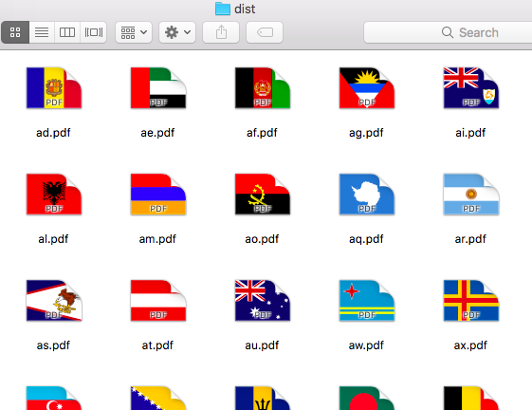
Task: Select the ag.pdf Antigua flag icon
Action: tap(367, 88)
